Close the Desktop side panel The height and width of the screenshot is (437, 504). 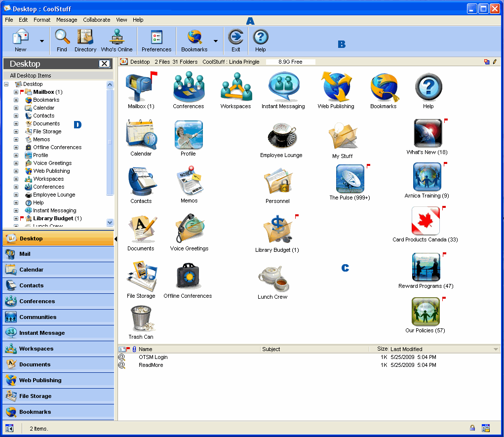104,64
